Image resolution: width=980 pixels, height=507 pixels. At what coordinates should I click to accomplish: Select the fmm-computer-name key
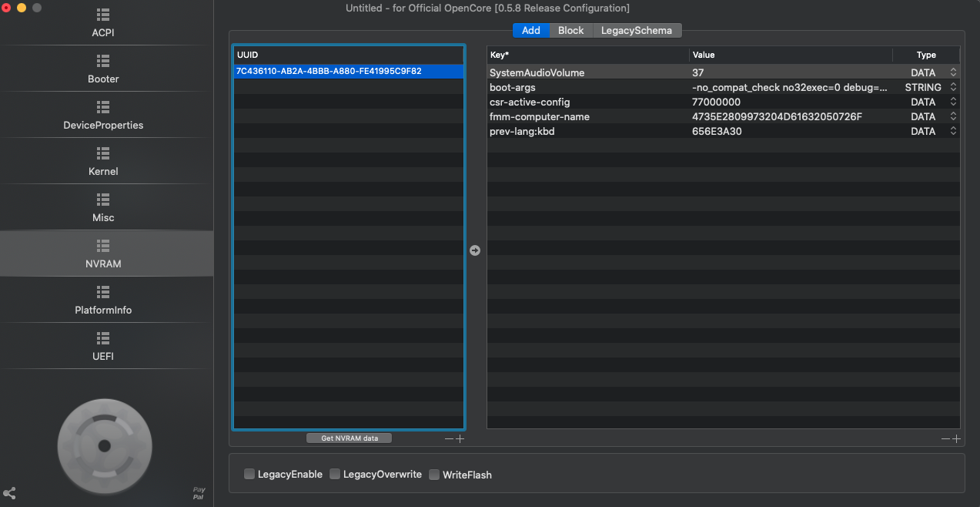pos(540,116)
